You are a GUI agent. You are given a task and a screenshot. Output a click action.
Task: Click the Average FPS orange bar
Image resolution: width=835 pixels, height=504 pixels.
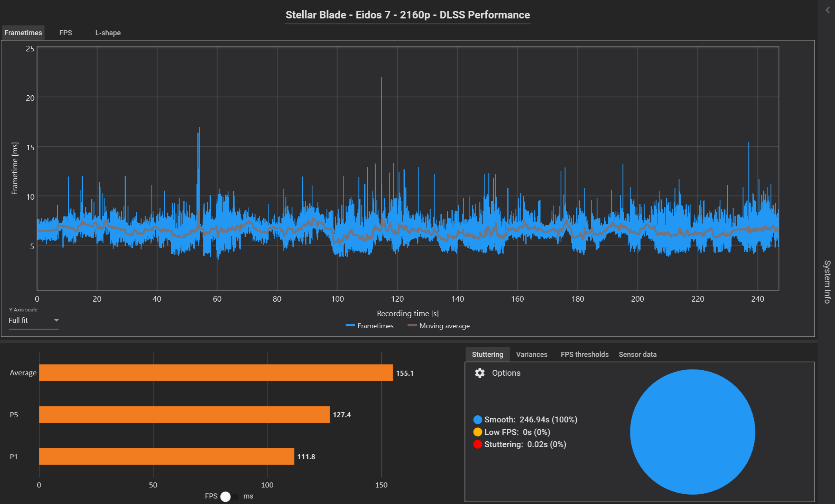pyautogui.click(x=216, y=373)
